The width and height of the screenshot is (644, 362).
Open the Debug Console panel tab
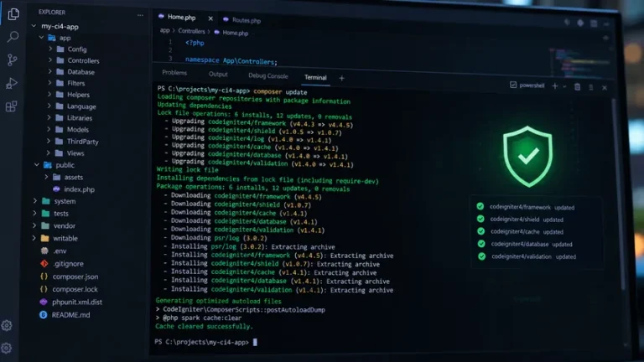(x=268, y=76)
